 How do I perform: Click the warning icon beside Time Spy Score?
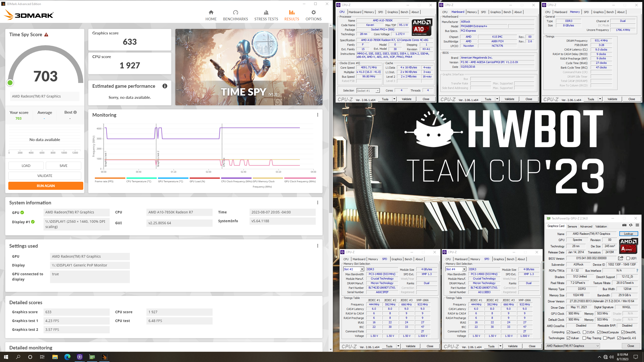coord(46,35)
